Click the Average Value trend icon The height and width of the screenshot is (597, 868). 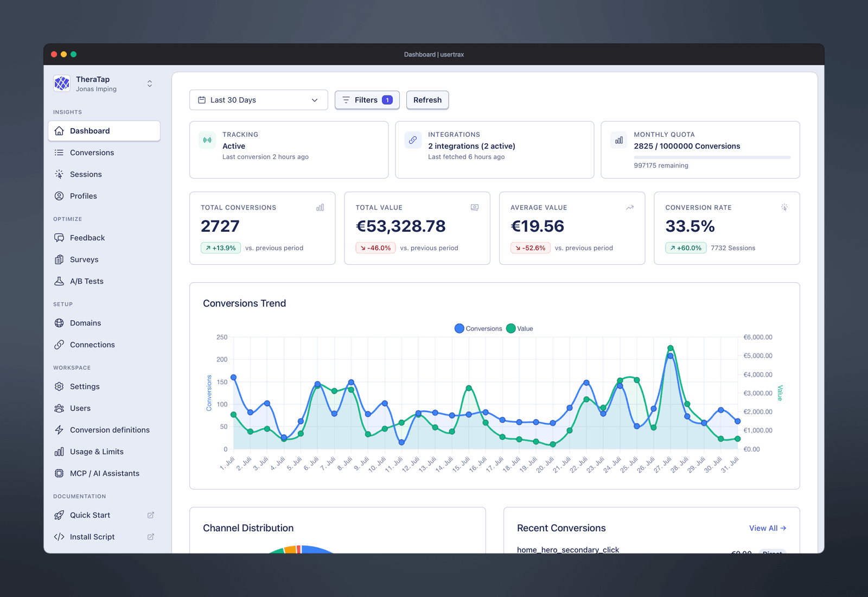coord(630,207)
